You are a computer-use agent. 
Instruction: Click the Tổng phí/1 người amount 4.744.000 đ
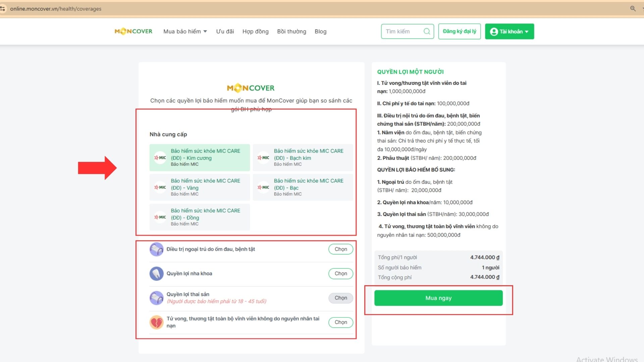[x=484, y=257]
